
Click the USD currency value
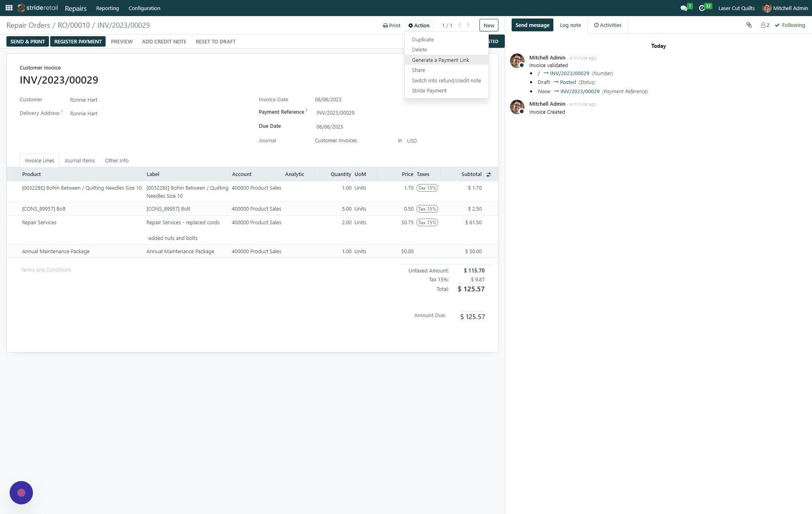tap(412, 141)
